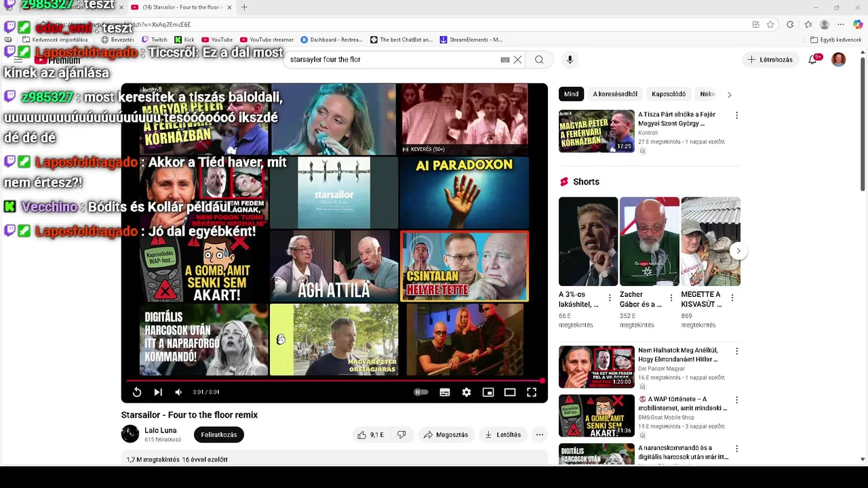Dislike the Starsailor video
Screen dimensions: 868x488
[401, 434]
